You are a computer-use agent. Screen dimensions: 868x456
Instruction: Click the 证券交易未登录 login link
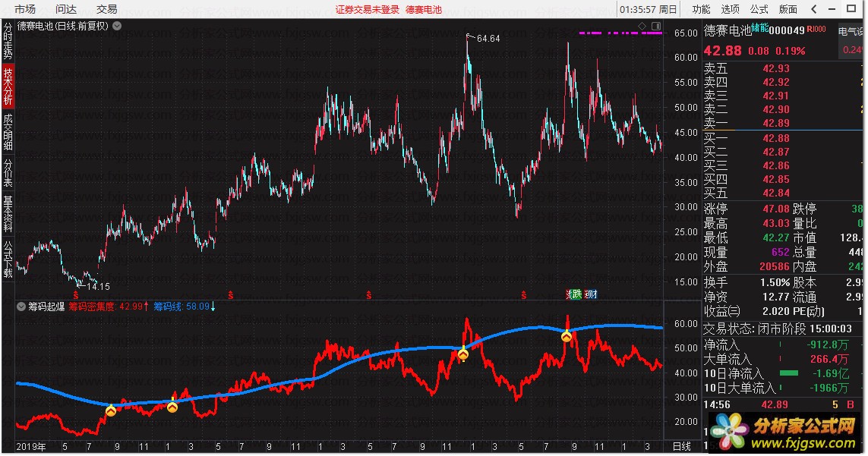pyautogui.click(x=367, y=9)
